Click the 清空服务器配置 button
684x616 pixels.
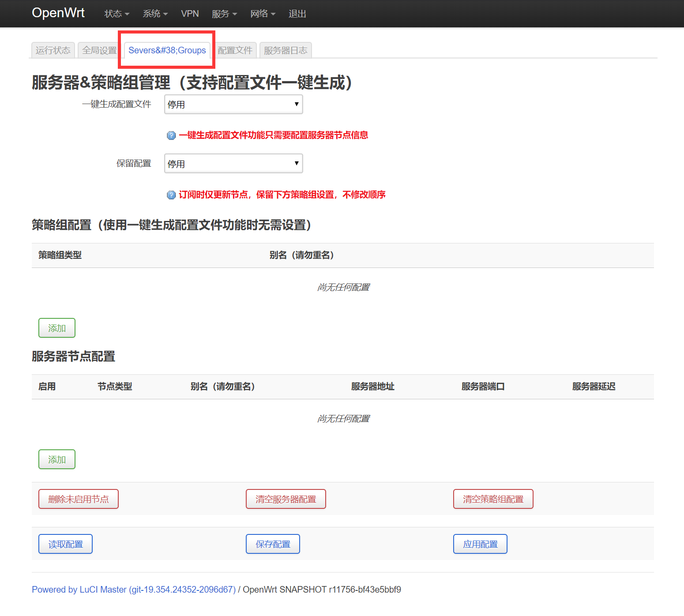tap(286, 499)
